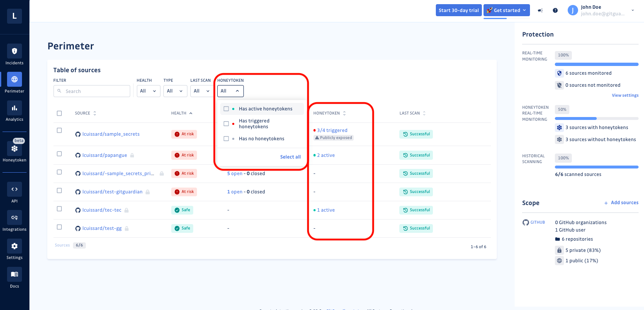Collapse the Honeytoken filter dropdown
This screenshot has height=310, width=644.
231,91
